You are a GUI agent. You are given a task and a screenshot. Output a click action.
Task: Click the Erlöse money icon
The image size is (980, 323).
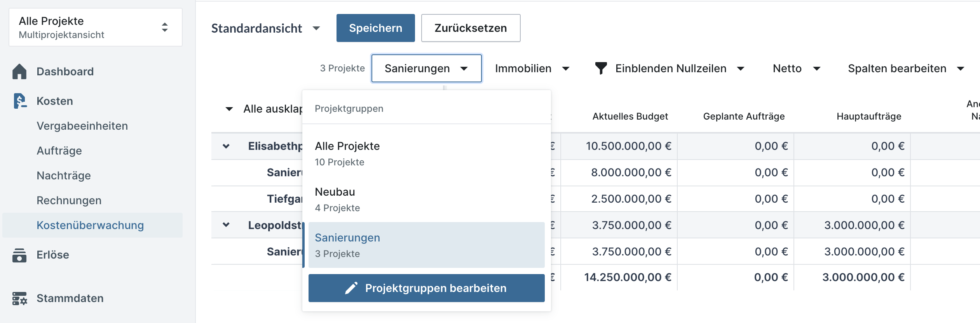19,255
